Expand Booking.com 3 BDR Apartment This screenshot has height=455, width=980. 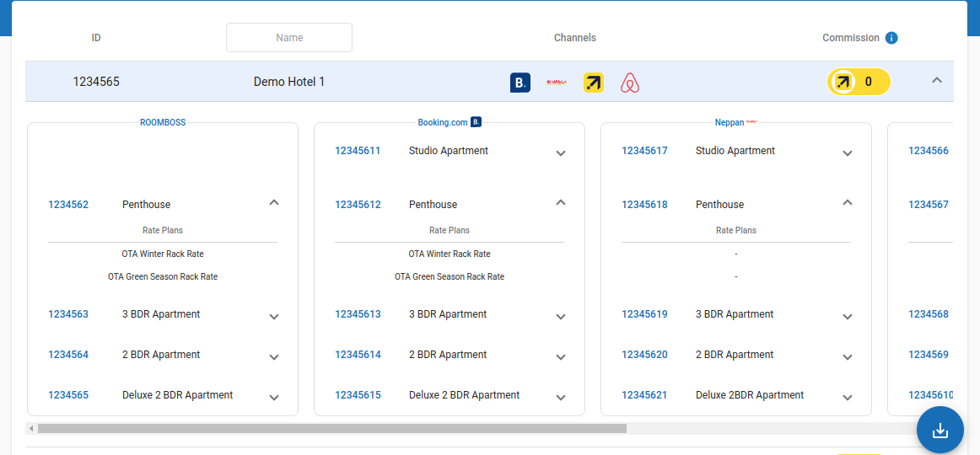coord(561,317)
